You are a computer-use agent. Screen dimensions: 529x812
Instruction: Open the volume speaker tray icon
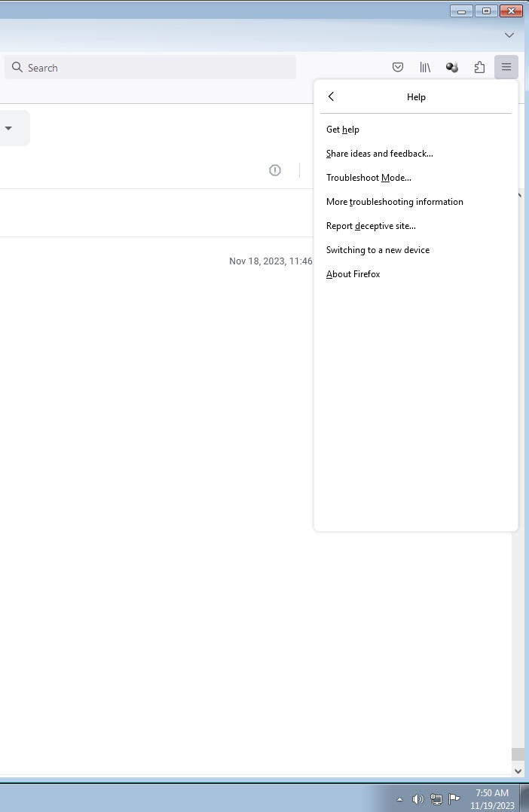tap(417, 799)
